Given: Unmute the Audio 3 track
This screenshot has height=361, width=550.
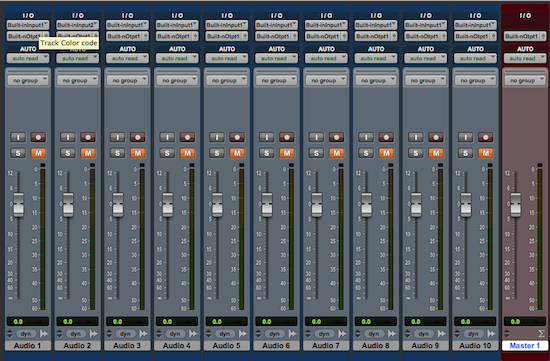Looking at the screenshot, I should tap(138, 153).
